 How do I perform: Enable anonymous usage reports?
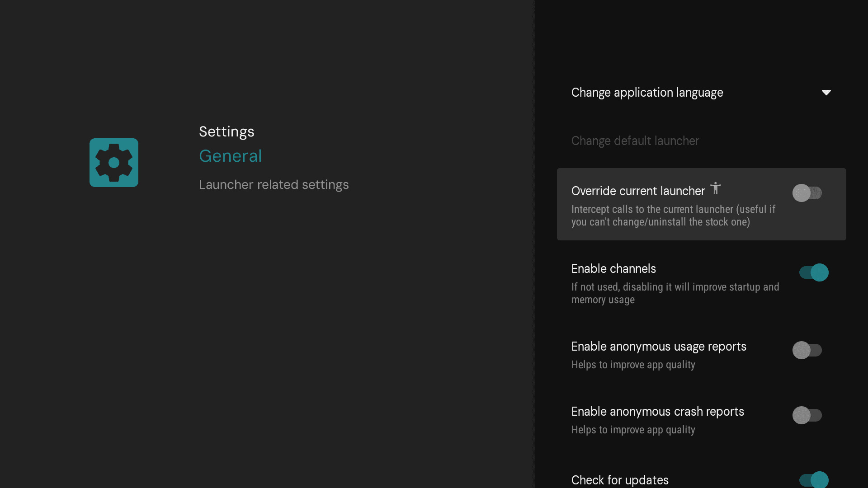tap(807, 350)
